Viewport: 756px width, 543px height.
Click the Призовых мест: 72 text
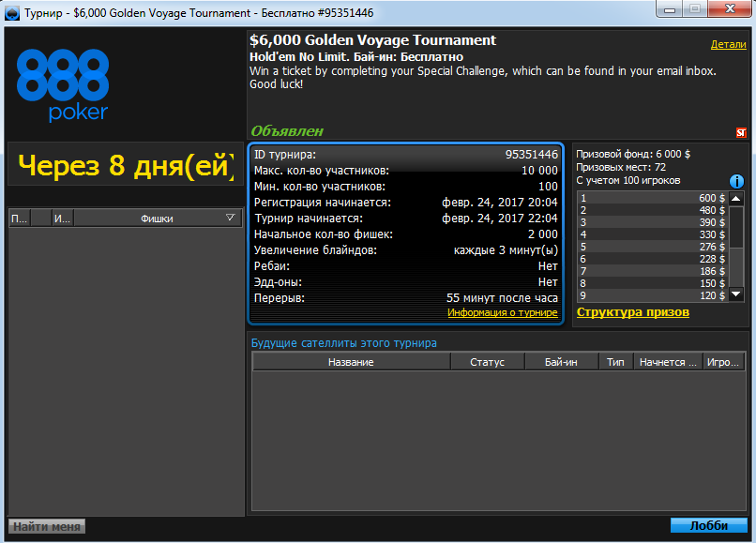621,167
